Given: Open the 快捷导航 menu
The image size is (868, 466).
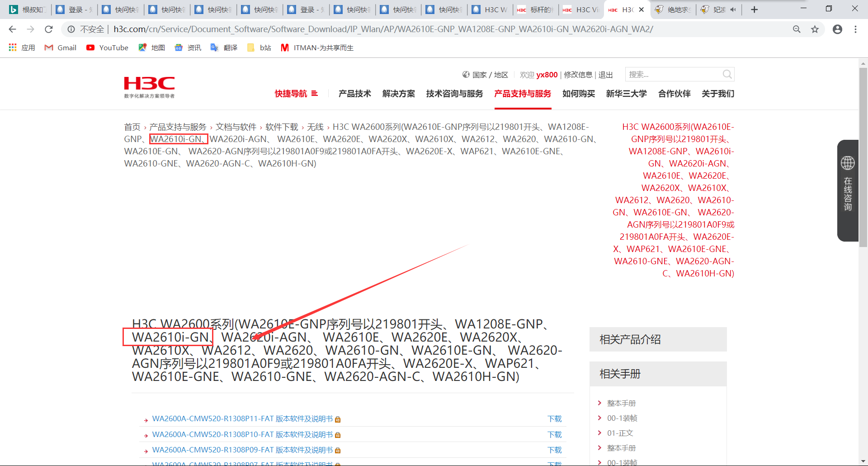Looking at the screenshot, I should [x=296, y=94].
